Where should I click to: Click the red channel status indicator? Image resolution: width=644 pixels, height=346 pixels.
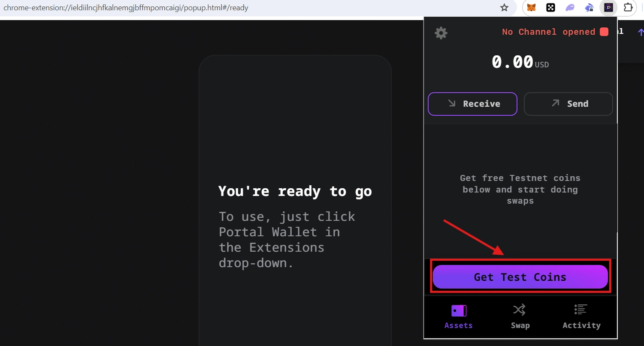[x=604, y=32]
